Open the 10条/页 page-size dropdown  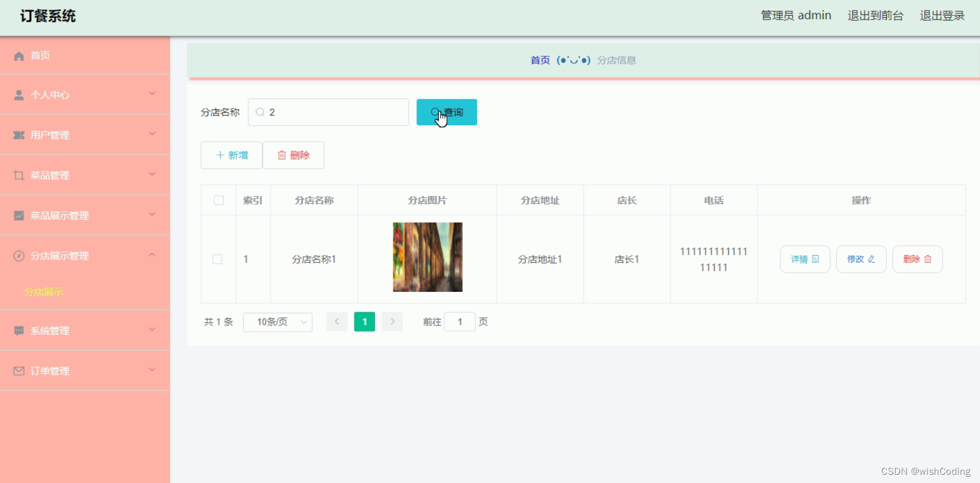(277, 322)
